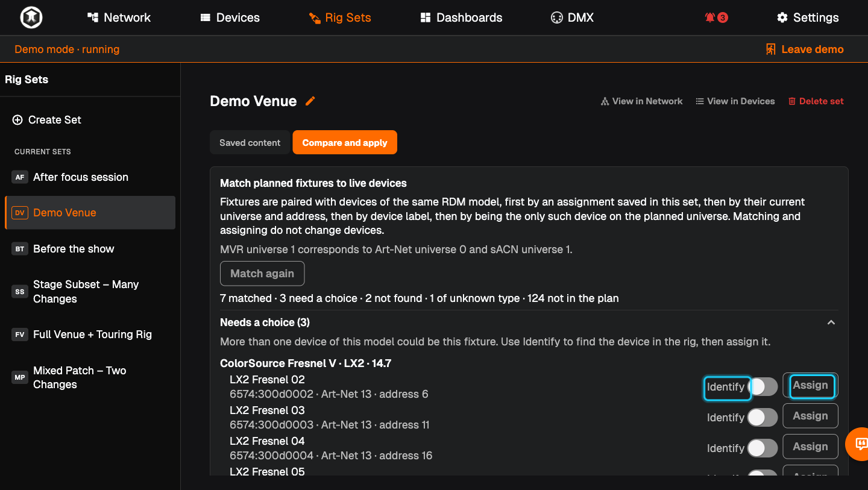Select Full Venue + Touring Rig set
Image resolution: width=868 pixels, height=490 pixels.
point(90,335)
